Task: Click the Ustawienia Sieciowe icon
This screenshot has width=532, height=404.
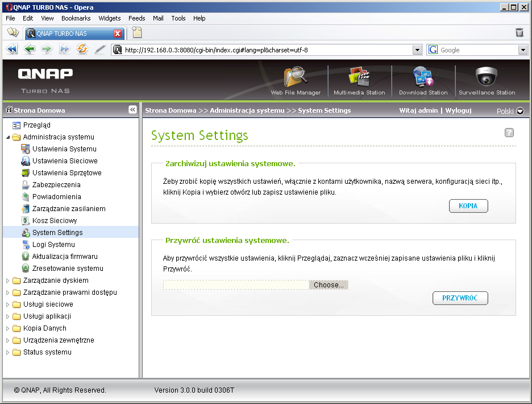Action: 26,160
